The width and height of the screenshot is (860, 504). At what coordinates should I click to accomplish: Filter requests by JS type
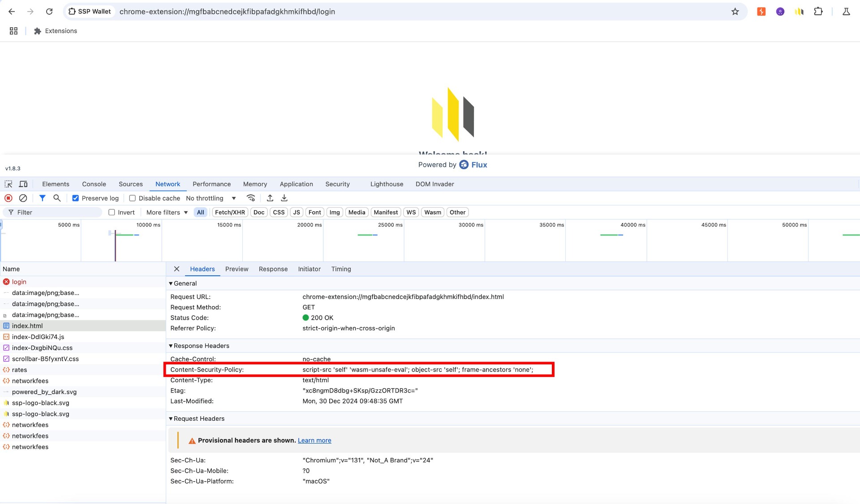coord(297,213)
